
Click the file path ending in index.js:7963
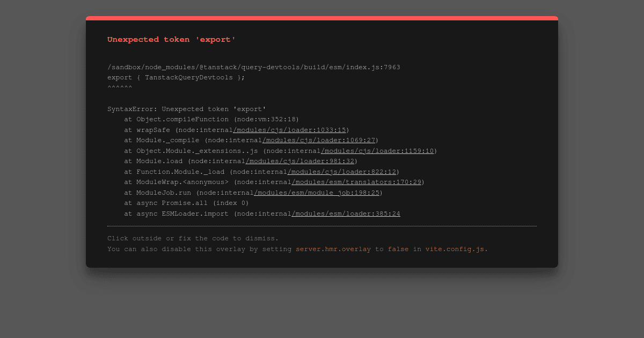point(254,67)
